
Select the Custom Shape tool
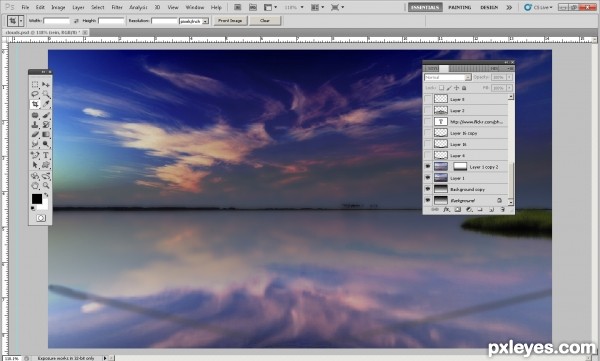click(46, 165)
